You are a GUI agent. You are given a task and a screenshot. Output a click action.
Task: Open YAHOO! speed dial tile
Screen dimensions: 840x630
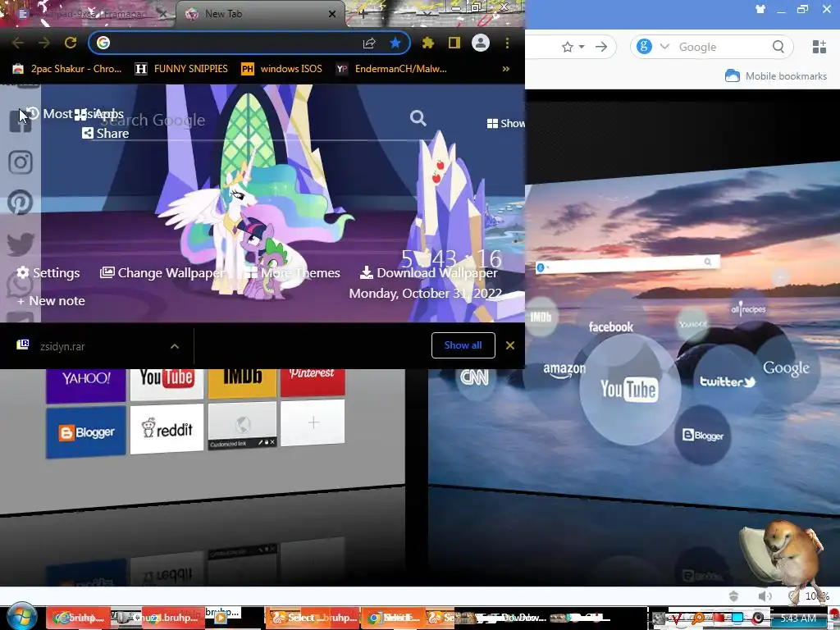tap(85, 385)
